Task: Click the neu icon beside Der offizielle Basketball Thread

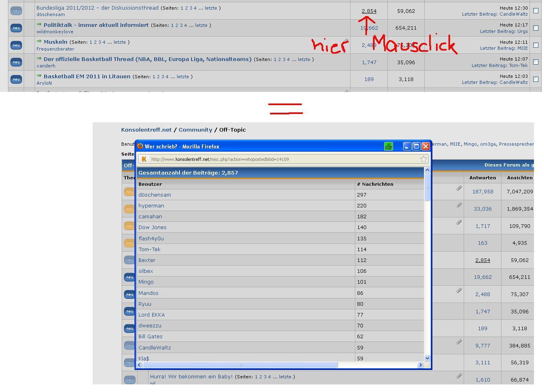Action: point(16,62)
